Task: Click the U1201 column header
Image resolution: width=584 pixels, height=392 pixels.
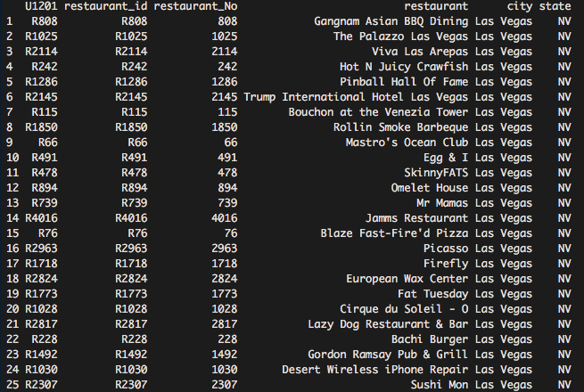Action: point(41,6)
